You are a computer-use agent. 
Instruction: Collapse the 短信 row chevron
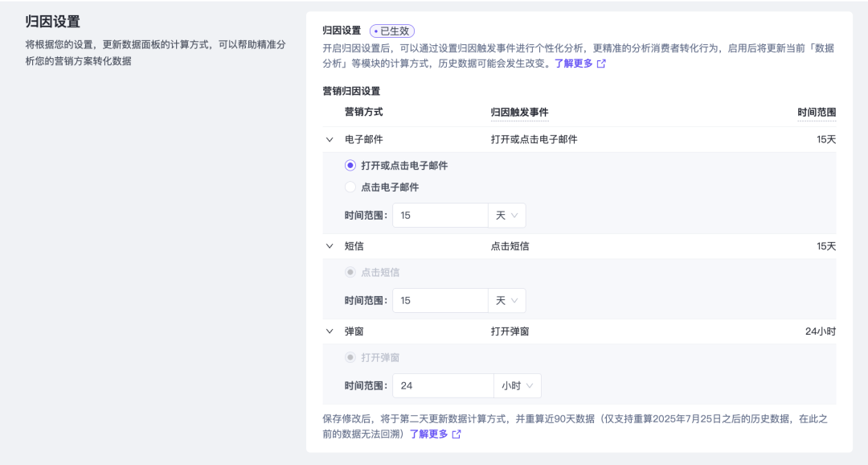(330, 246)
